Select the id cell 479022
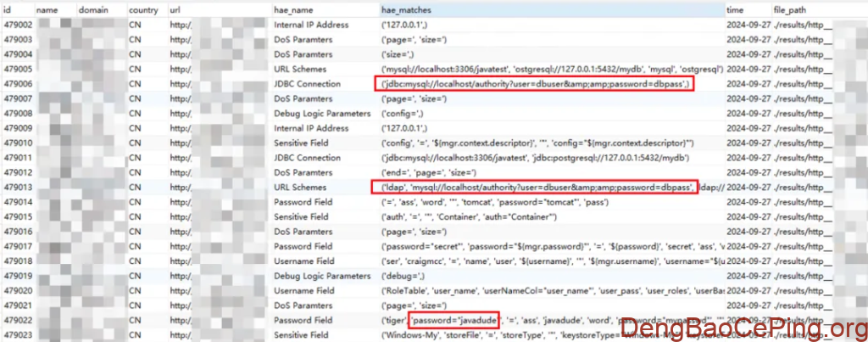 [x=19, y=320]
